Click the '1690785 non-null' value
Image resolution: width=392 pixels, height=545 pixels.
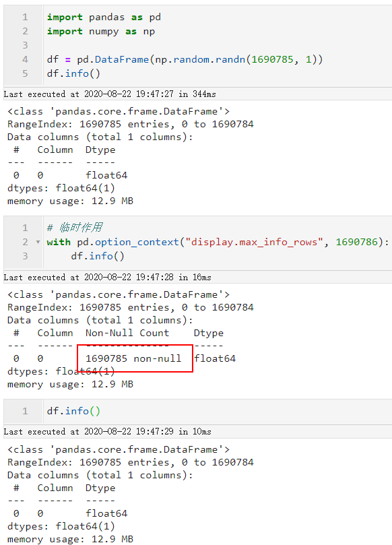point(133,358)
